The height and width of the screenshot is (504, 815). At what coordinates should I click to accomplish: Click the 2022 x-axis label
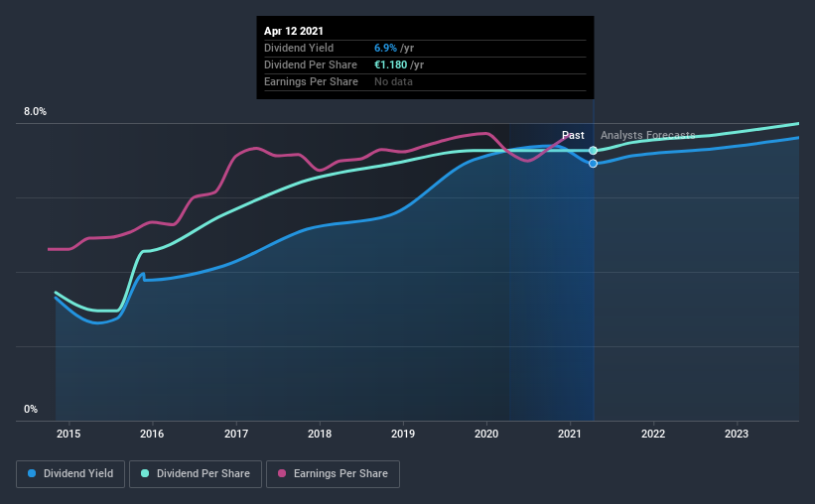tap(653, 434)
